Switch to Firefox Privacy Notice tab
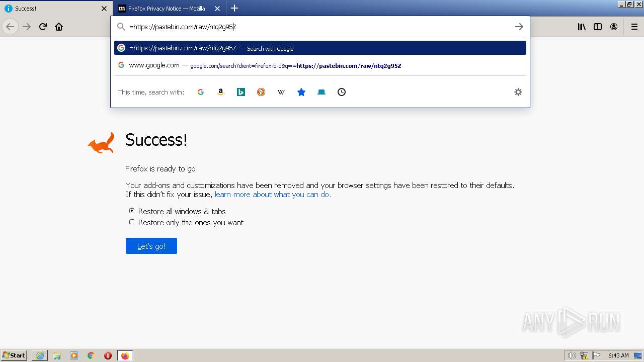Image resolution: width=644 pixels, height=362 pixels. [169, 9]
